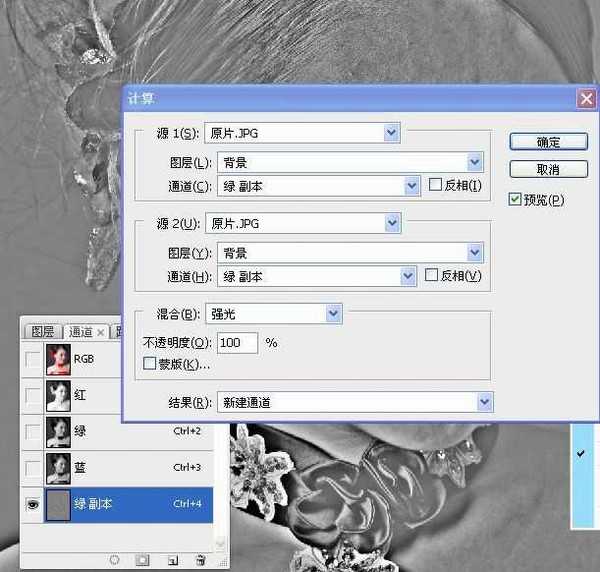
Task: Hide the 绿 副本 channel eye icon
Action: [32, 504]
